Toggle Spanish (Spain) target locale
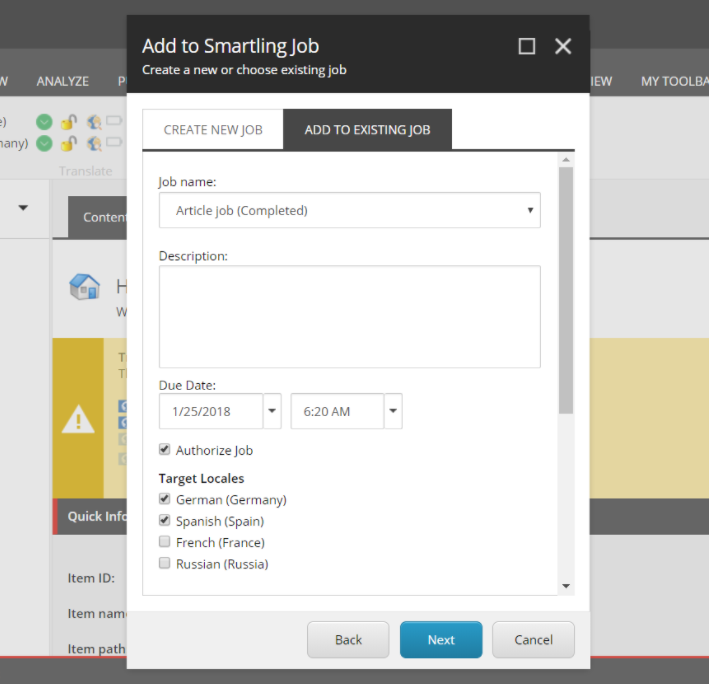The image size is (710, 684). 164,520
